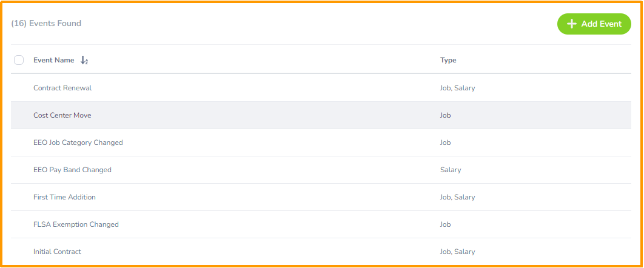
Task: Select the Cost Center Move row
Action: click(321, 115)
